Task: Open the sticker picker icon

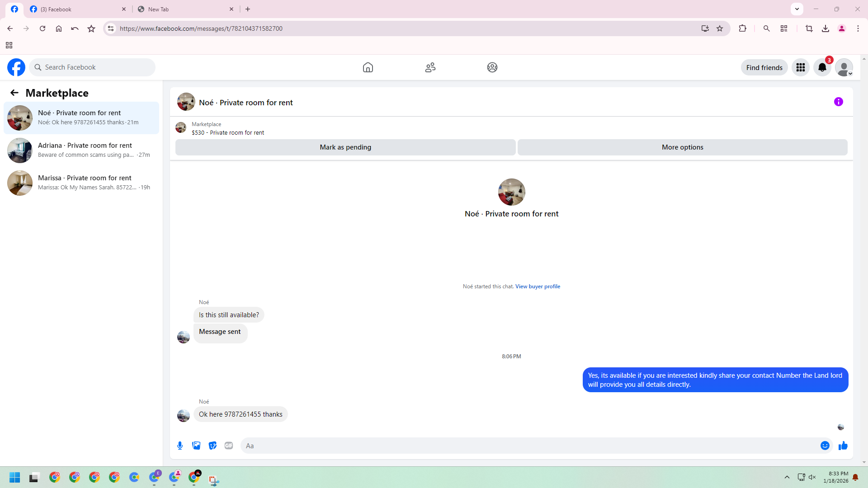Action: point(212,446)
